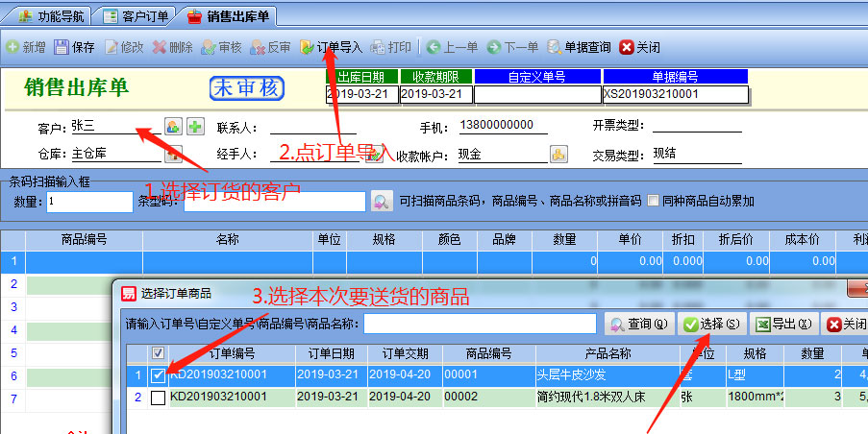This screenshot has height=434, width=868.
Task: Click the barcode search magnifier icon
Action: [x=382, y=202]
